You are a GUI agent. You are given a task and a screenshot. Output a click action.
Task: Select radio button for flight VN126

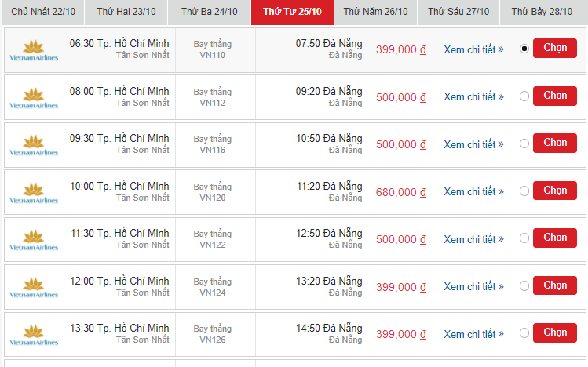click(524, 333)
